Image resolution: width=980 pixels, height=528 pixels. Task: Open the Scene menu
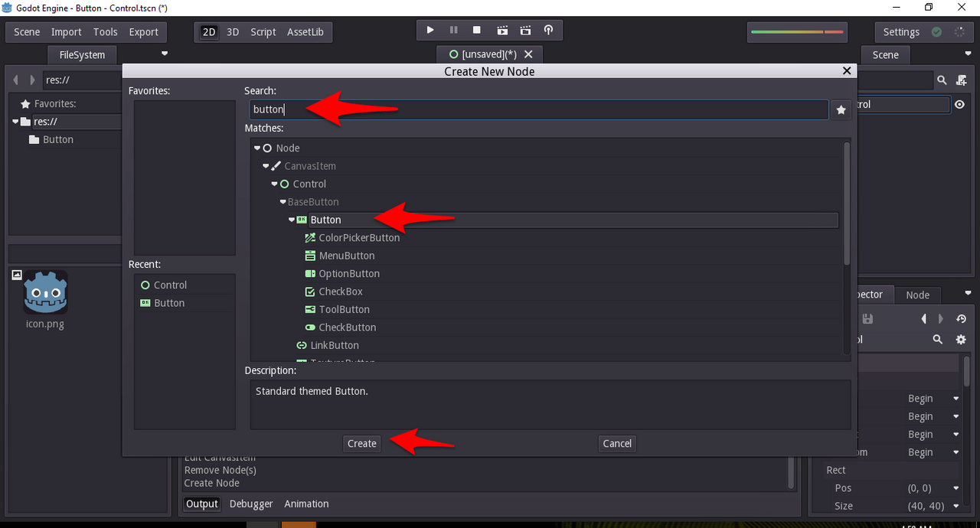pos(26,32)
